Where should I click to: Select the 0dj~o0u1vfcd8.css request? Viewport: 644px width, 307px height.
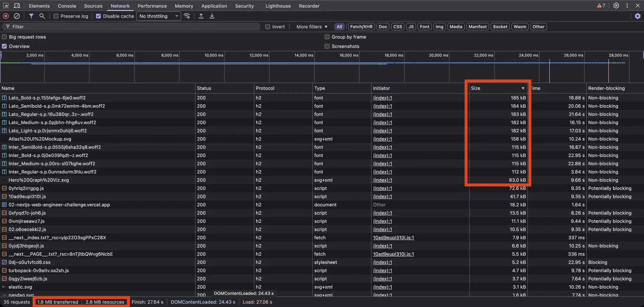click(29, 262)
